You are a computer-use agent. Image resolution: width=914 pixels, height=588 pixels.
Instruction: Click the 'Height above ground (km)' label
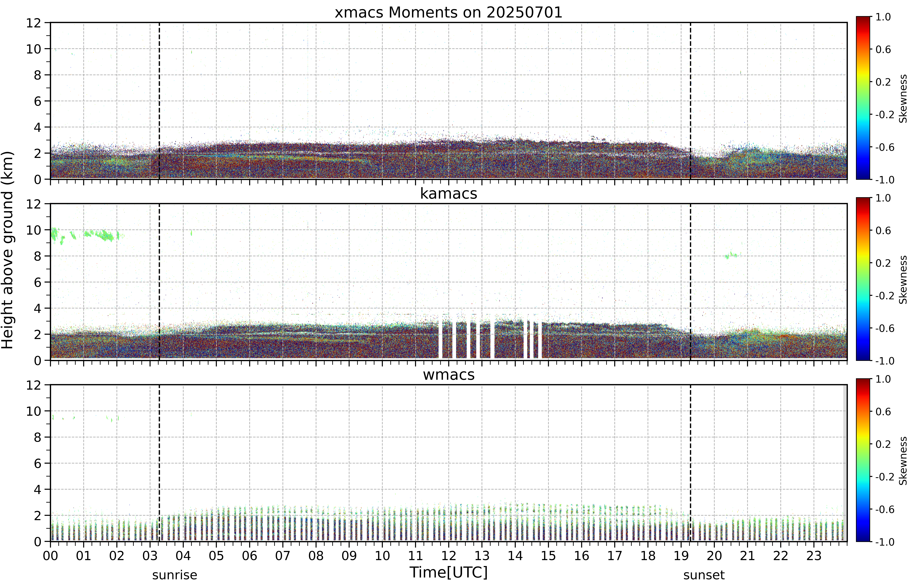[7, 250]
